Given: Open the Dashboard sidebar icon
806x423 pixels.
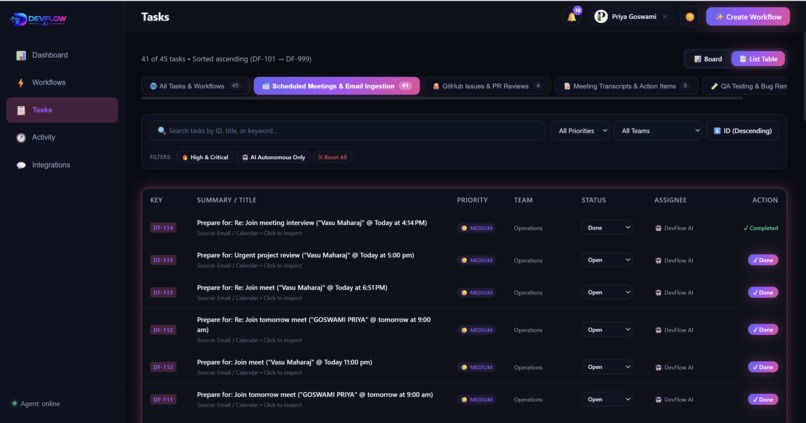Looking at the screenshot, I should coord(21,56).
